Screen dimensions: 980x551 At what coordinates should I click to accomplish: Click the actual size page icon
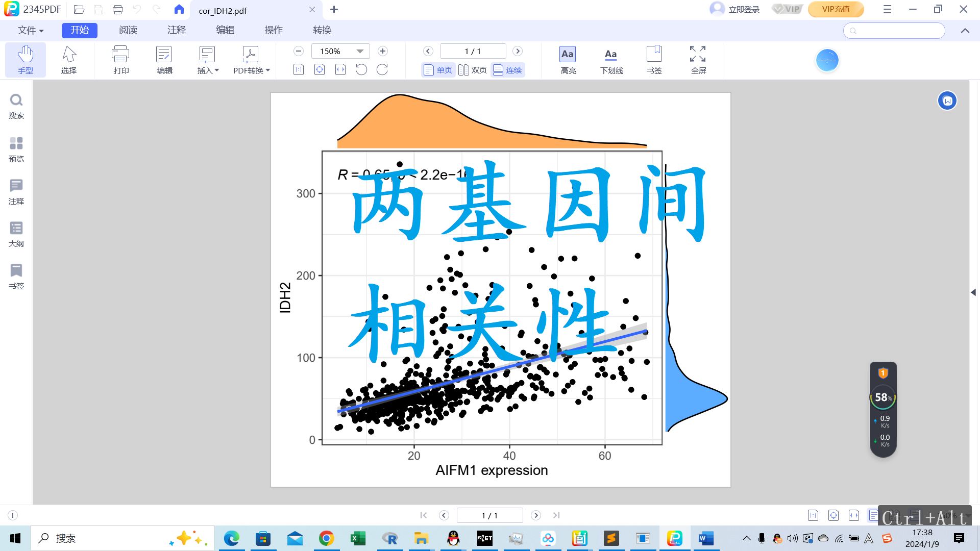click(299, 69)
